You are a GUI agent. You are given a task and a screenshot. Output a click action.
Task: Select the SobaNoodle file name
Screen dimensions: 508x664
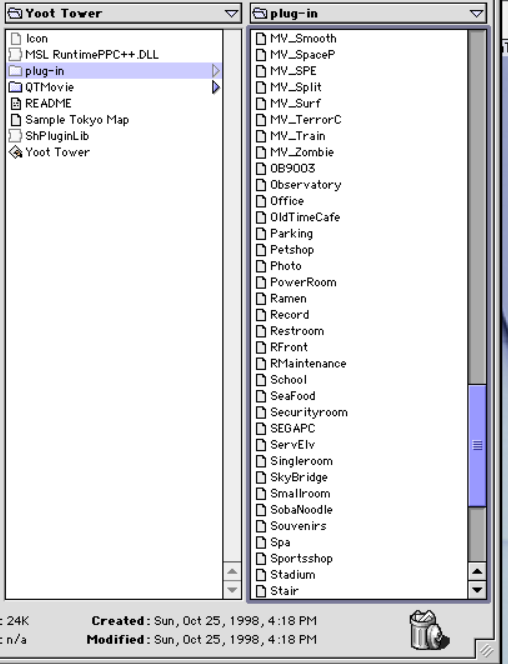(x=301, y=510)
